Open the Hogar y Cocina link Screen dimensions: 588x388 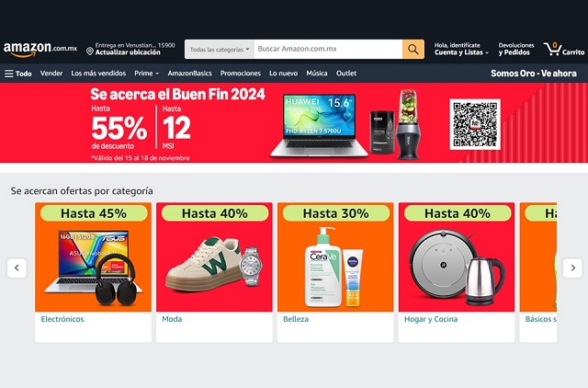tap(431, 319)
